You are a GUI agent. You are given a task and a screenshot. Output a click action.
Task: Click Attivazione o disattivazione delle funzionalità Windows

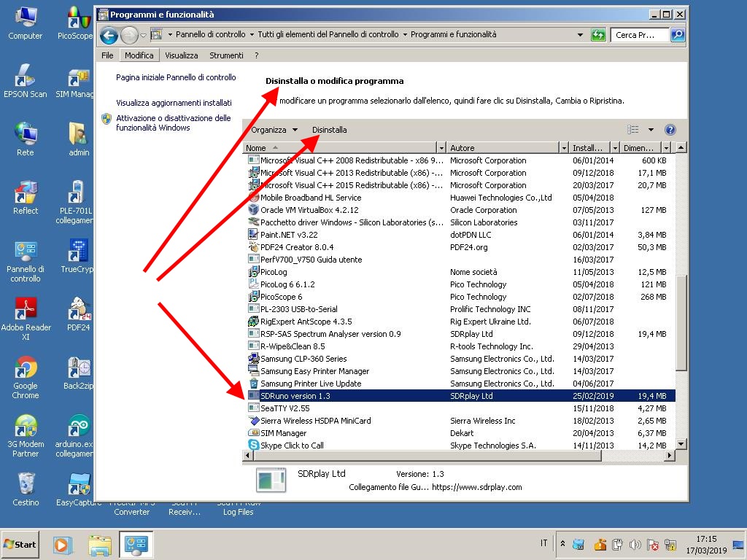174,122
